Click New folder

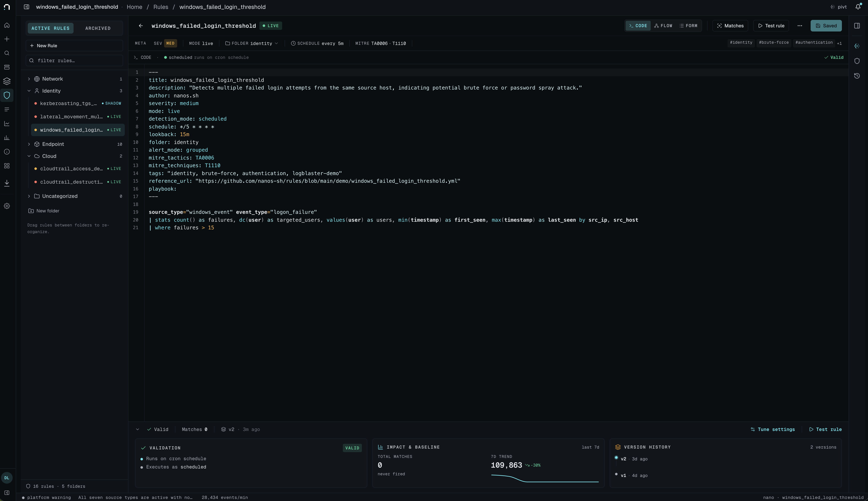[x=44, y=211]
